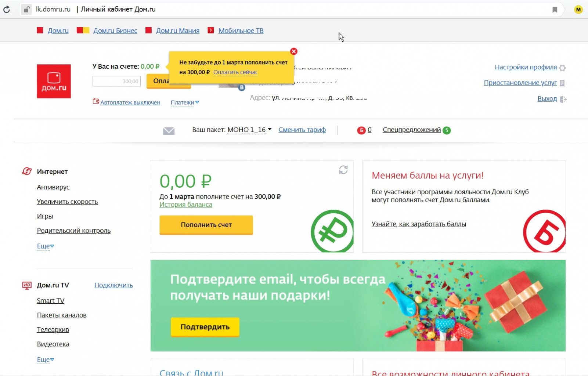This screenshot has width=588, height=376.
Task: Open Спецпредложений link
Action: tap(412, 130)
